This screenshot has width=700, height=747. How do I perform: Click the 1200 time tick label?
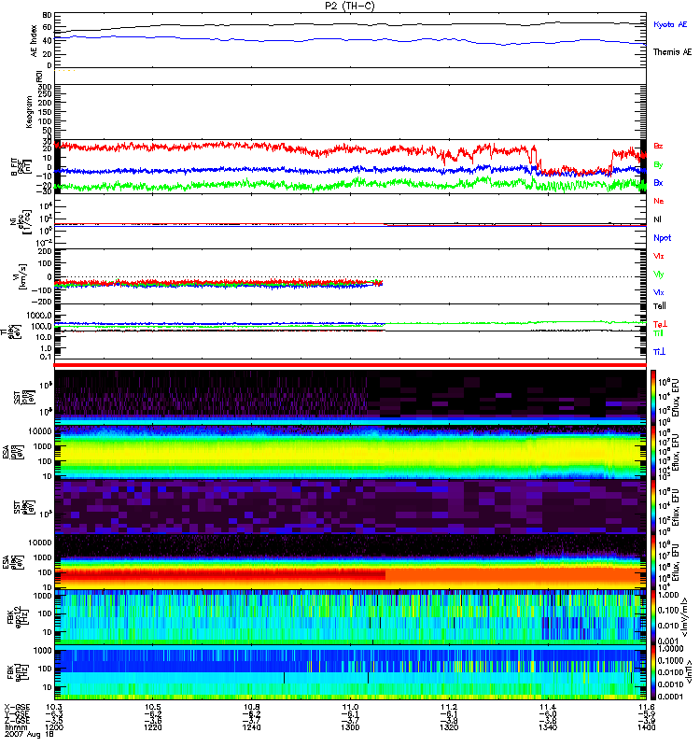click(x=54, y=727)
